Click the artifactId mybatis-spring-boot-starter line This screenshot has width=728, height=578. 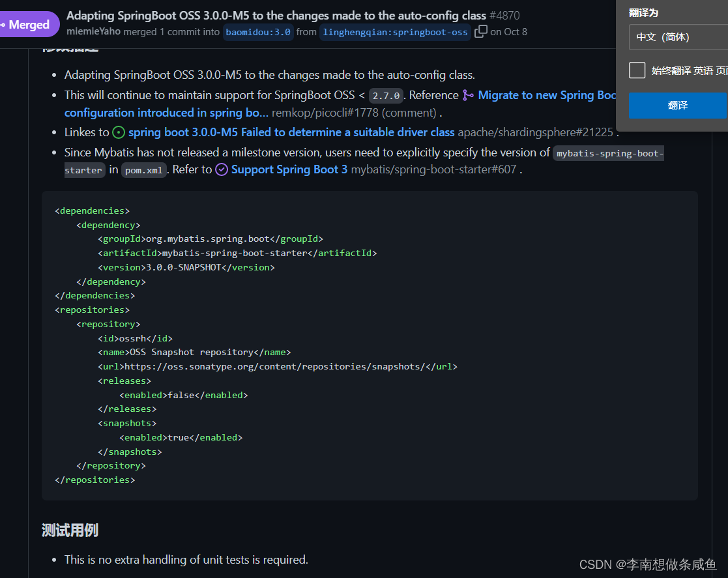[237, 253]
